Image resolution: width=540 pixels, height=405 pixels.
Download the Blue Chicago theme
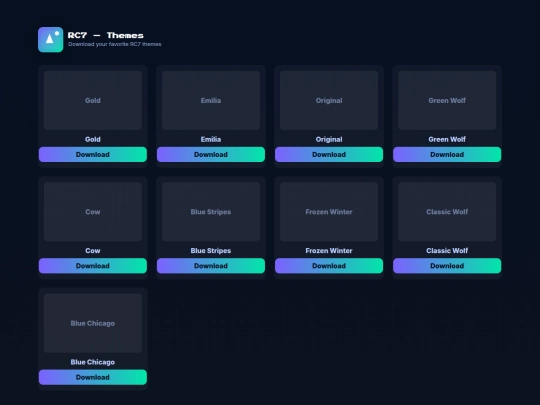93,377
